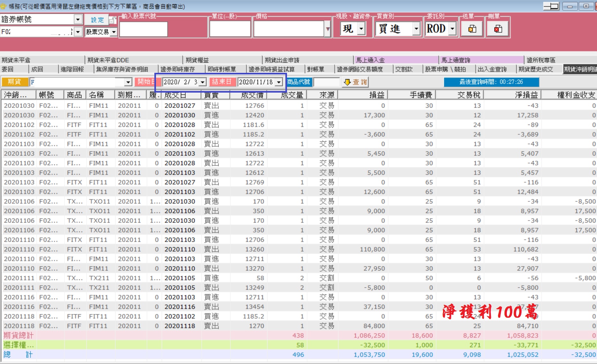597x364 pixels.
Task: Switch to the 即時對帳單 tab
Action: tap(222, 69)
